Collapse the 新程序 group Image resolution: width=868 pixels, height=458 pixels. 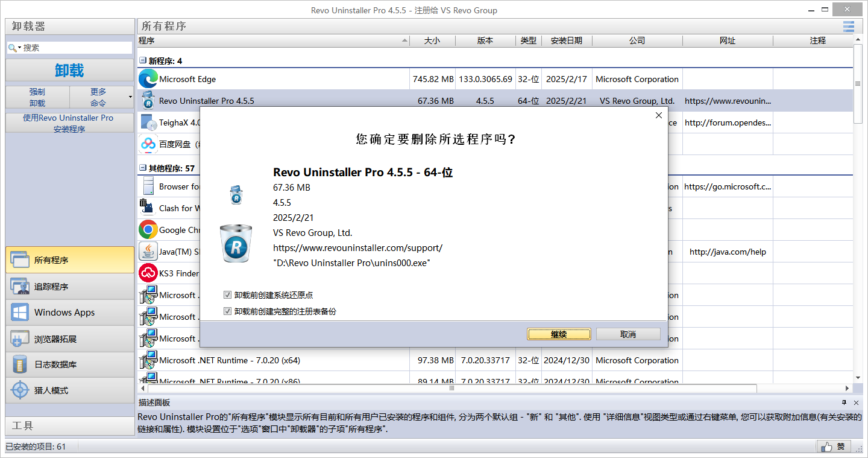pos(143,61)
